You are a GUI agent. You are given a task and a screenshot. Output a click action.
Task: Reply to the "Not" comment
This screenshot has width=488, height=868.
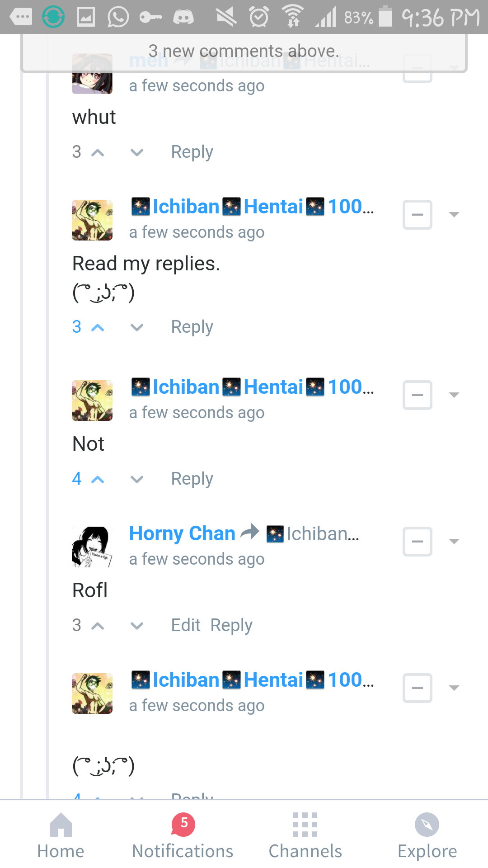click(192, 479)
